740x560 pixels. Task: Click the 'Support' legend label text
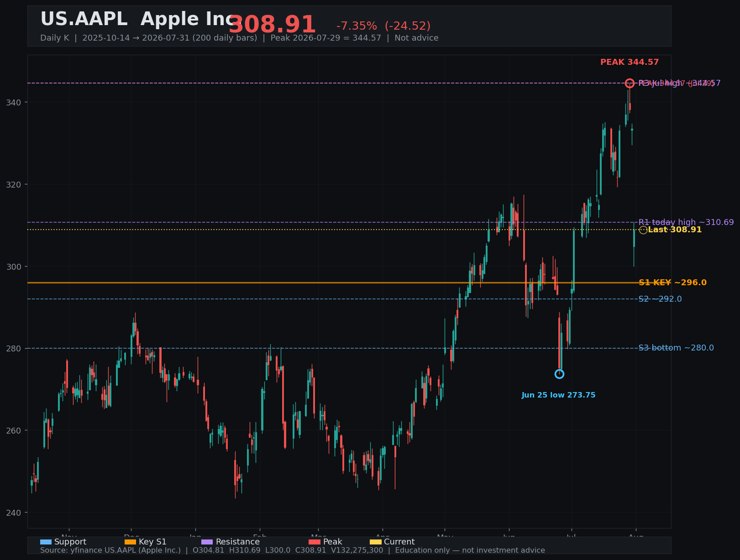70,542
